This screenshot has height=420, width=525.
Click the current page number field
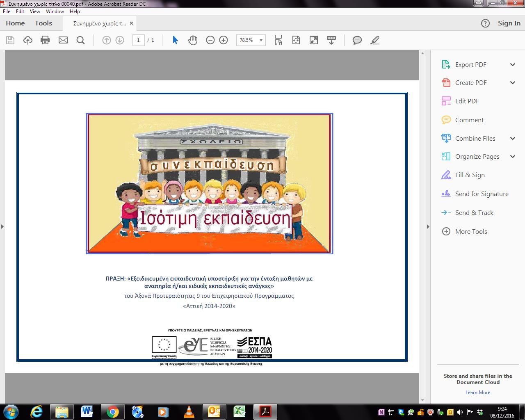[x=139, y=40]
